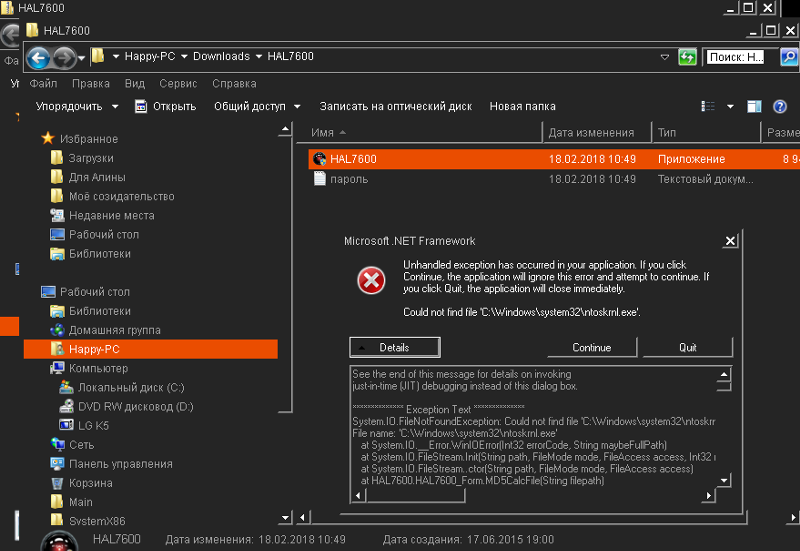The image size is (800, 551).
Task: Expand the Downloads breadcrumb arrow
Action: (x=184, y=56)
